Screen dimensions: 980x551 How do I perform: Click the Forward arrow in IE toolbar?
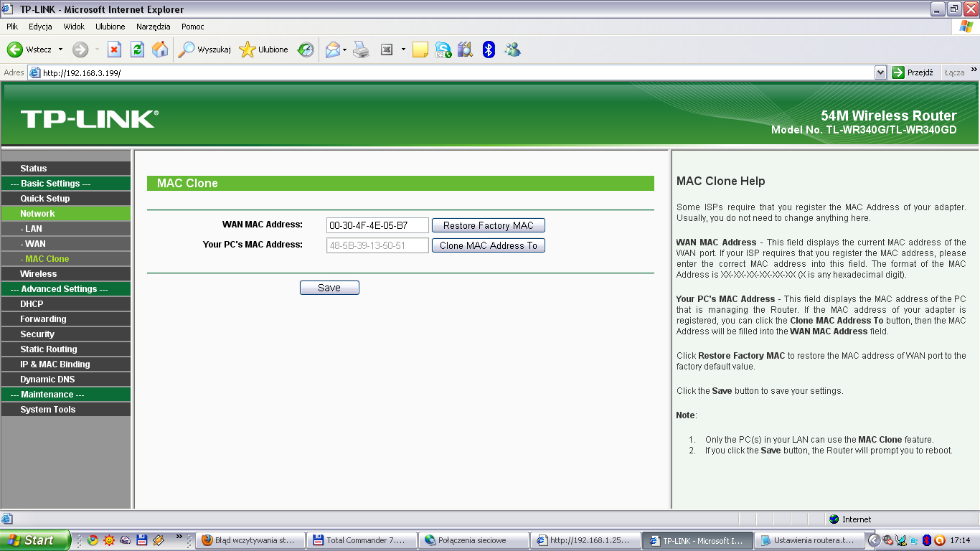click(80, 50)
